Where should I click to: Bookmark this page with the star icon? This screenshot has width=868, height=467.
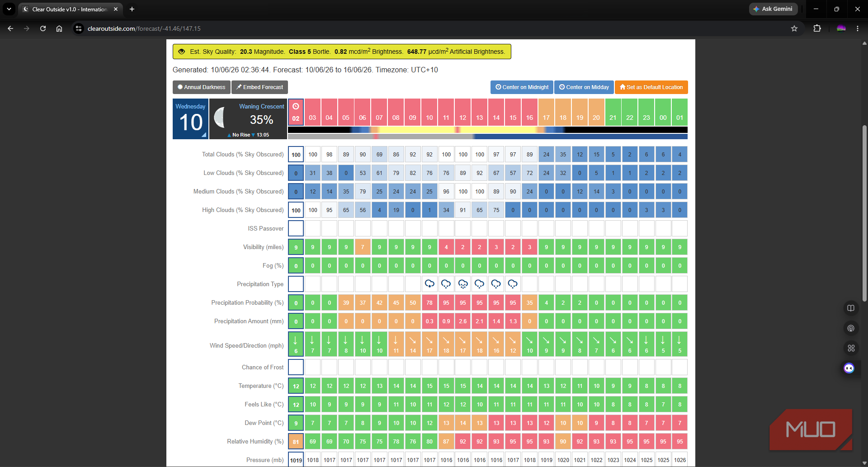click(x=794, y=28)
